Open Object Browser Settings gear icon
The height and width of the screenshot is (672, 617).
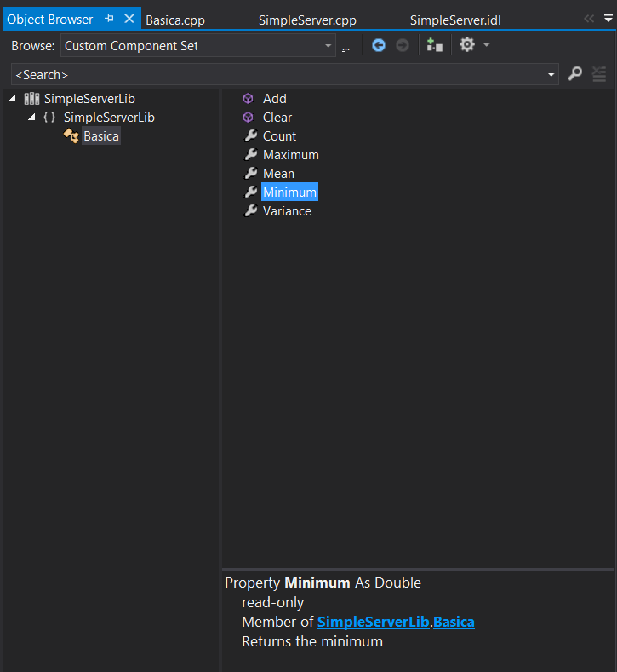pos(466,44)
